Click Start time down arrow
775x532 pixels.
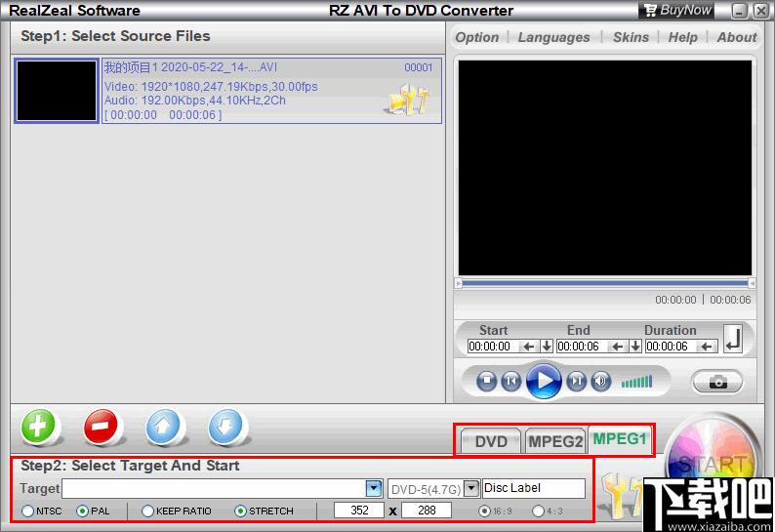pyautogui.click(x=547, y=347)
